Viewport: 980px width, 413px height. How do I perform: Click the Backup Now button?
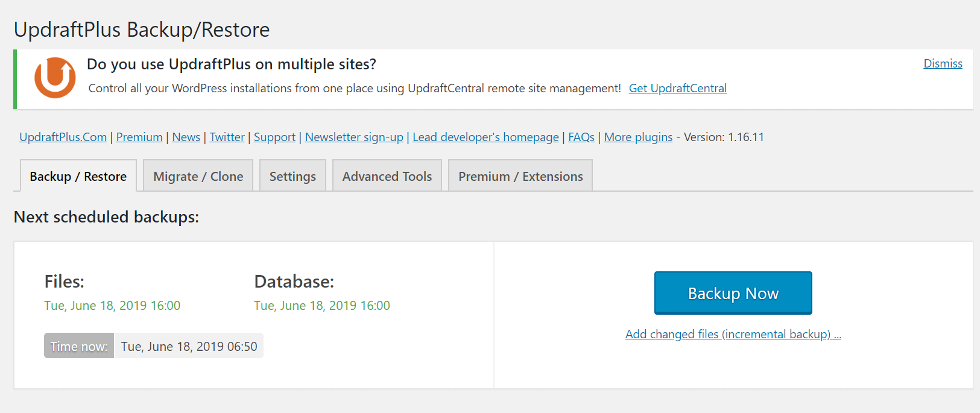coord(733,293)
